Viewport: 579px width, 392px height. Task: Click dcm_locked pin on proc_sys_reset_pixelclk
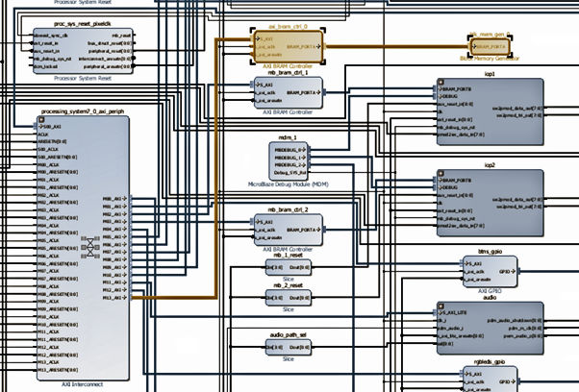[45, 66]
